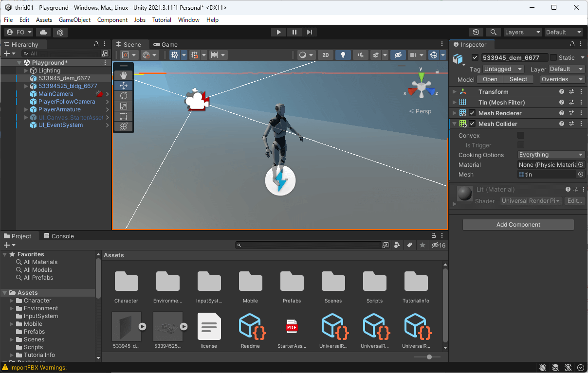
Task: Enable the Convex checkbox
Action: pos(521,135)
